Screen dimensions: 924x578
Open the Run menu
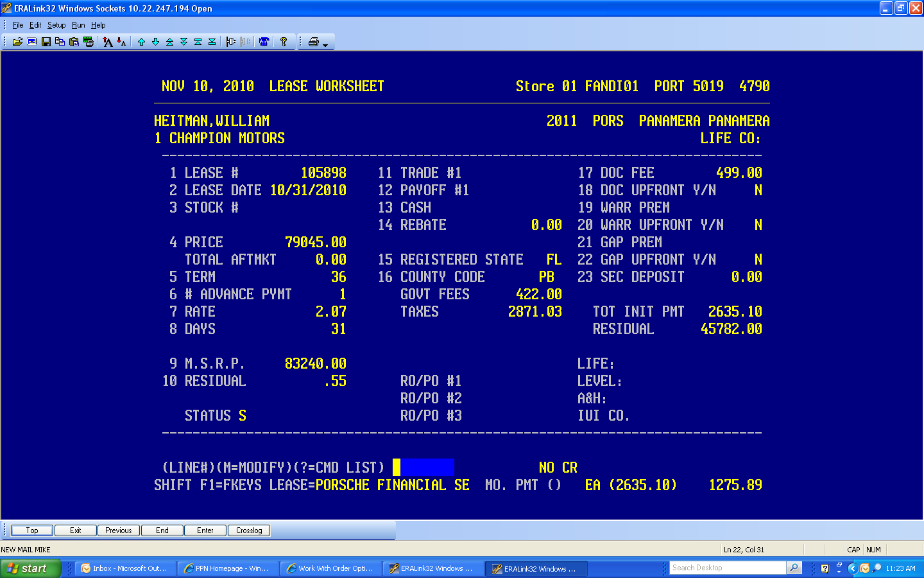click(78, 25)
